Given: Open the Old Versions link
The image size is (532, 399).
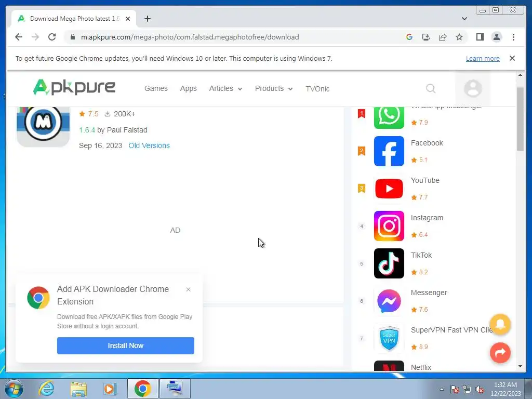Looking at the screenshot, I should click(x=149, y=145).
